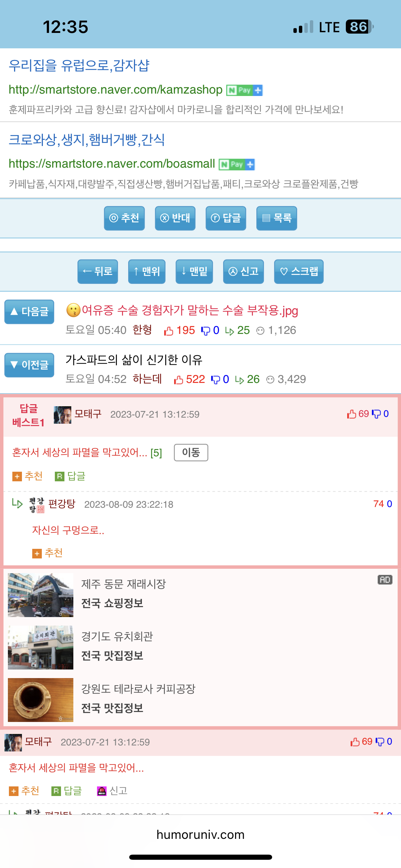Click green R 답글 icon in best comment
The height and width of the screenshot is (868, 401).
(60, 476)
